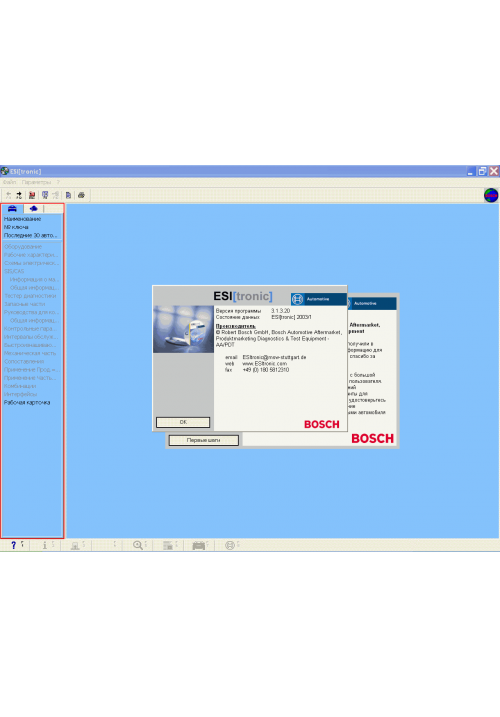Select Наименование in the sidebar
The height and width of the screenshot is (717, 500).
click(22, 219)
